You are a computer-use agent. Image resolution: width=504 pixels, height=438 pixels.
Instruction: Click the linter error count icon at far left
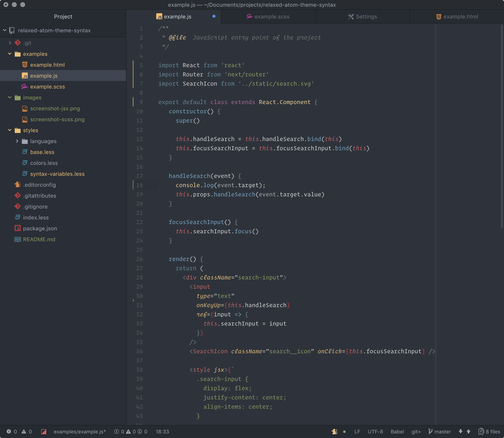9,432
